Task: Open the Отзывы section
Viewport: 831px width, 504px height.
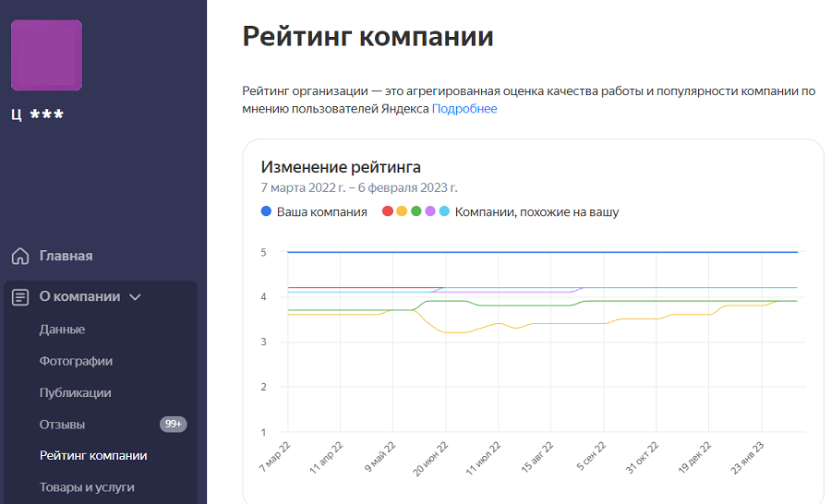Action: point(62,425)
